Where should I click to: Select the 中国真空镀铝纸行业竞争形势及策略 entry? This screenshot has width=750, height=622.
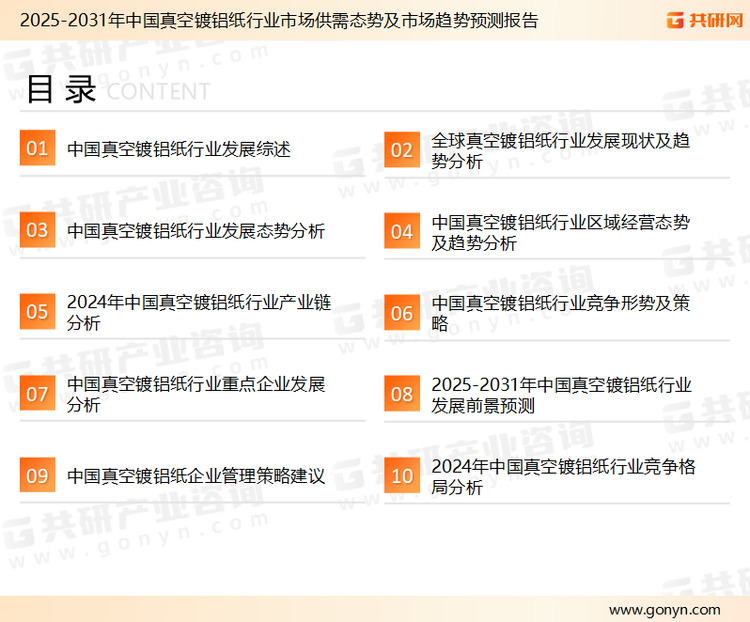point(560,313)
